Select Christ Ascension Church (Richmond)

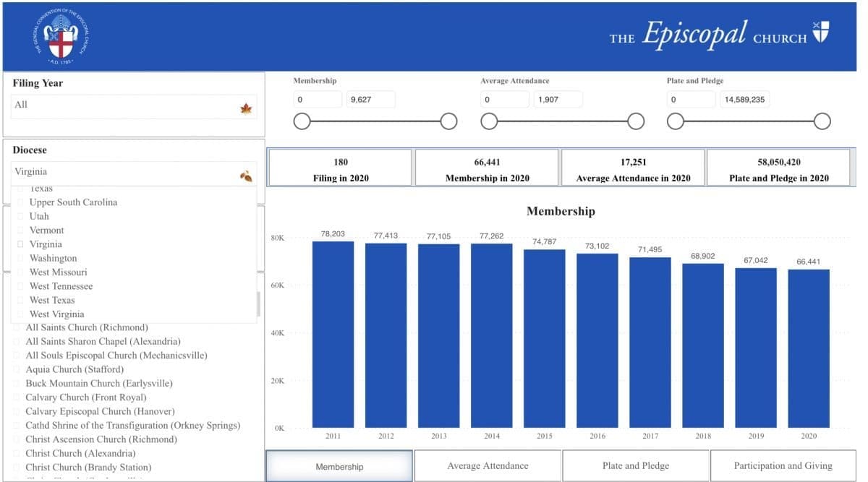(x=17, y=439)
